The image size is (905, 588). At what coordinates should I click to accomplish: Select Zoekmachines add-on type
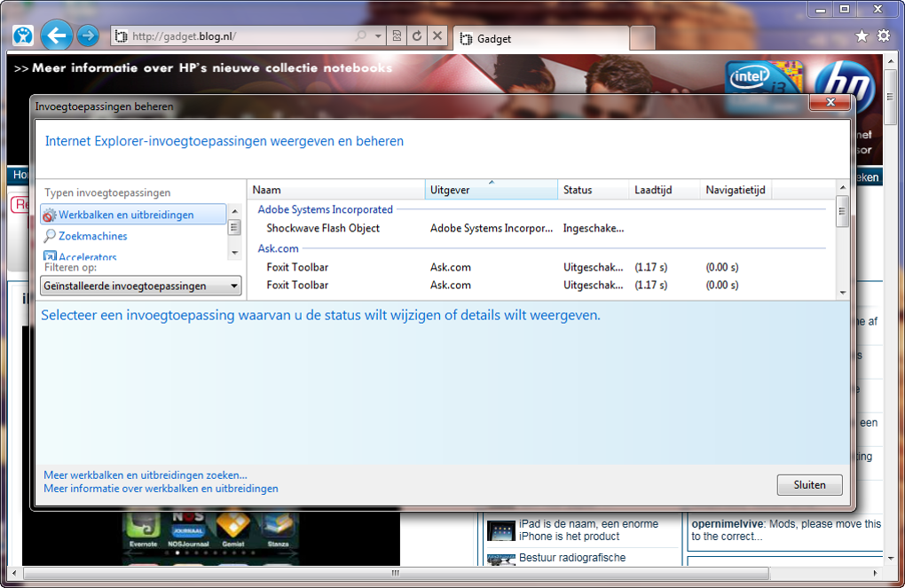pyautogui.click(x=92, y=236)
